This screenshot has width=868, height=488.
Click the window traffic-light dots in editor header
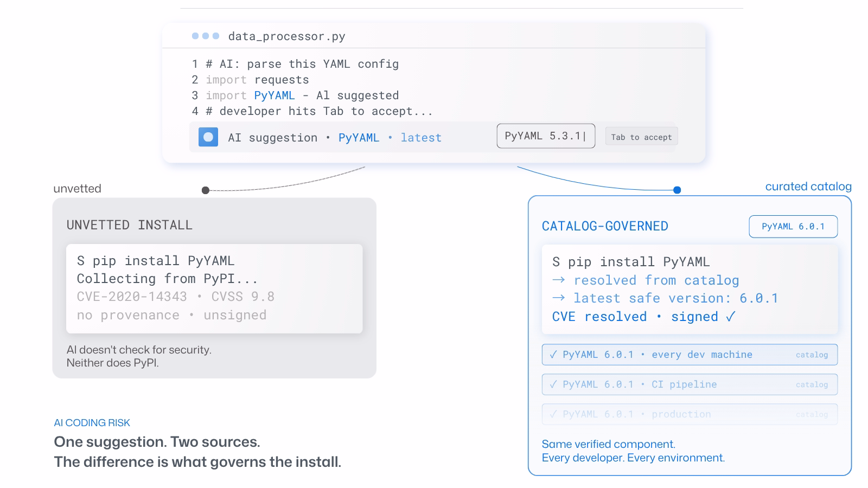point(206,36)
